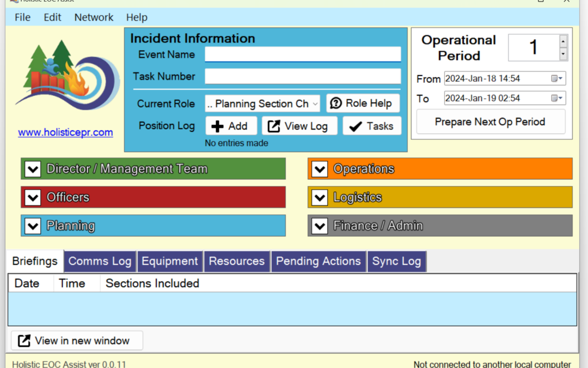This screenshot has width=588, height=368.
Task: Click the calendar icon on the From date field
Action: tap(556, 78)
